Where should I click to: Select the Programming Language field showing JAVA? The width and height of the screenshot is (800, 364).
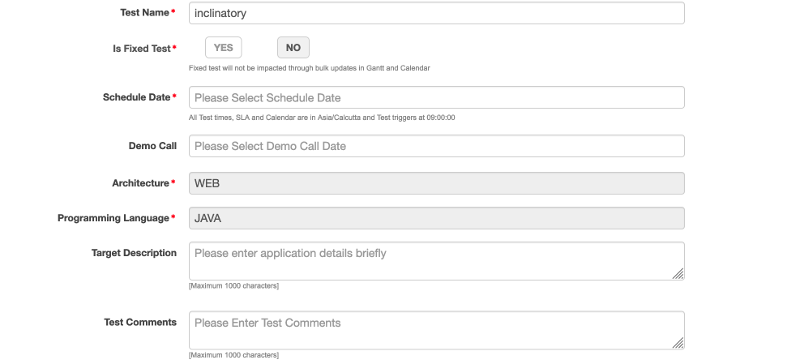(x=436, y=218)
